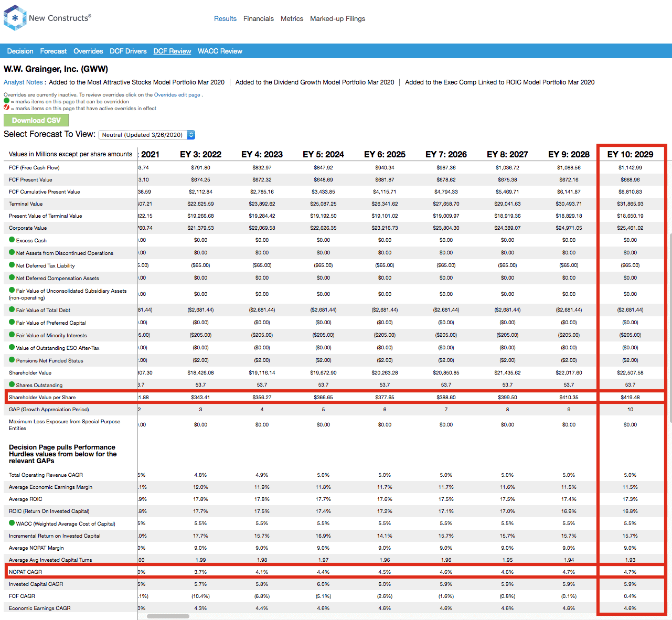The width and height of the screenshot is (672, 620).
Task: Click green dot beside Value of Outstanding ESO After-Tax
Action: [x=12, y=347]
